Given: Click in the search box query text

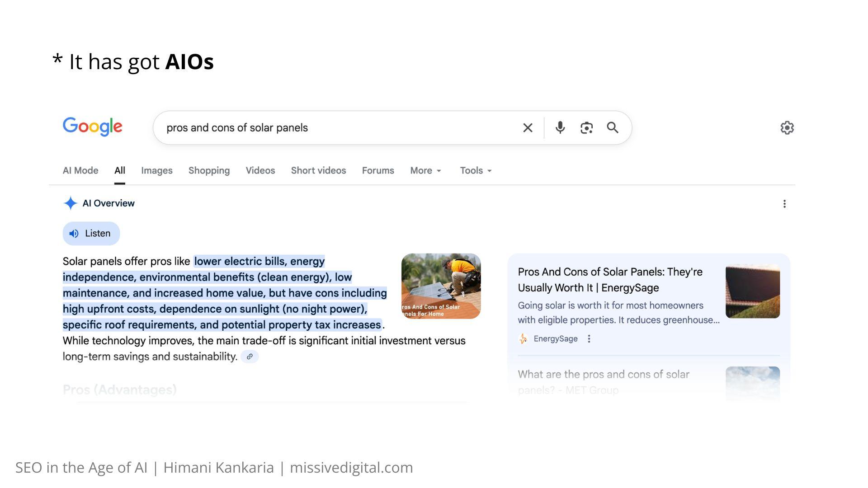Looking at the screenshot, I should point(237,128).
